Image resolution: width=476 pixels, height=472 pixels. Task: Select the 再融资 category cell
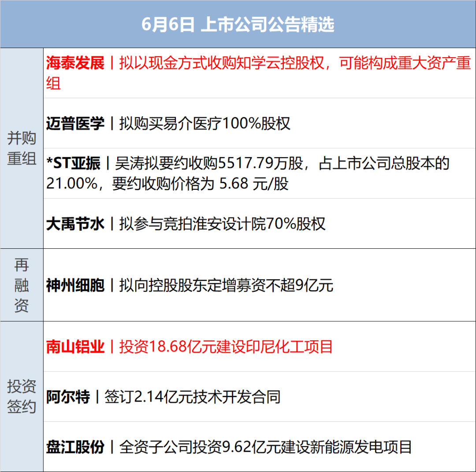click(22, 285)
